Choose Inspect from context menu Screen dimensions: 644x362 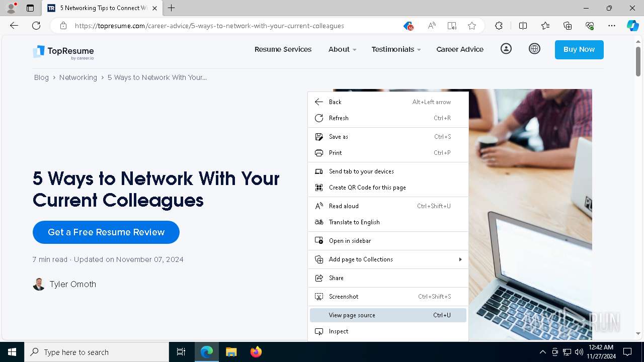coord(388,331)
